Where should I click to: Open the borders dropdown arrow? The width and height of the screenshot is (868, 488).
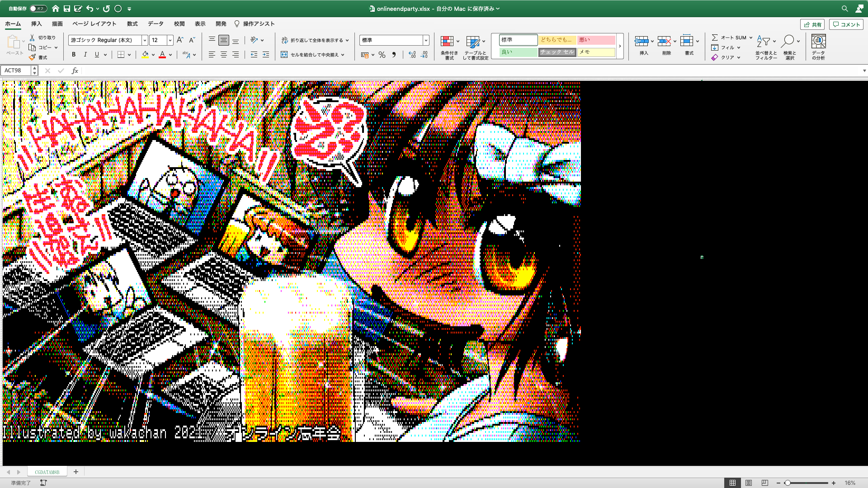129,55
